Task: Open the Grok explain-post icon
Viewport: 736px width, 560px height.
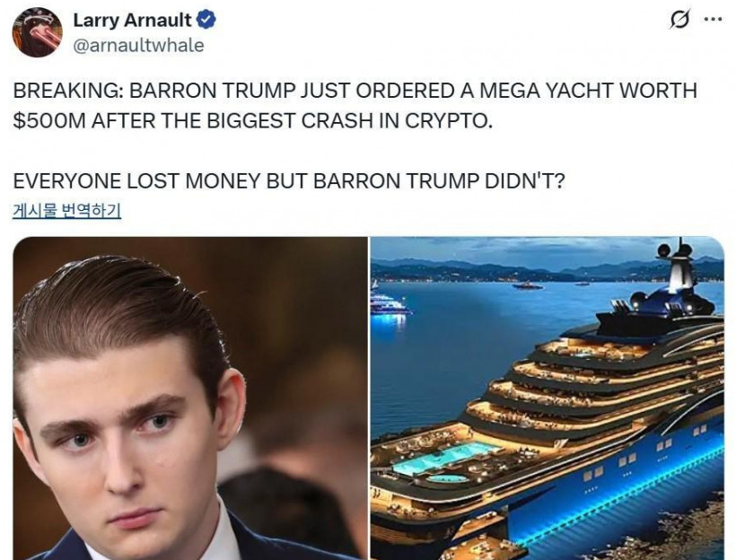Action: pos(679,20)
